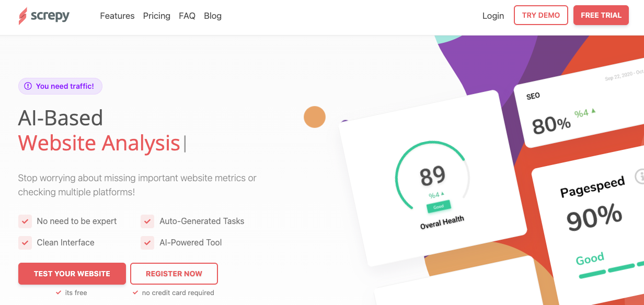
Task: Click the No need to be expert checkbox
Action: pos(25,221)
